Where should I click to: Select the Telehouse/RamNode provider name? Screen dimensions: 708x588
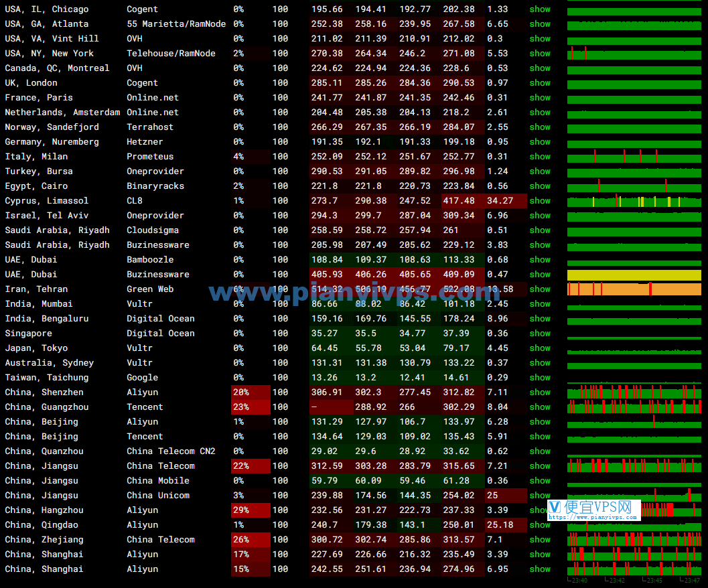(171, 54)
